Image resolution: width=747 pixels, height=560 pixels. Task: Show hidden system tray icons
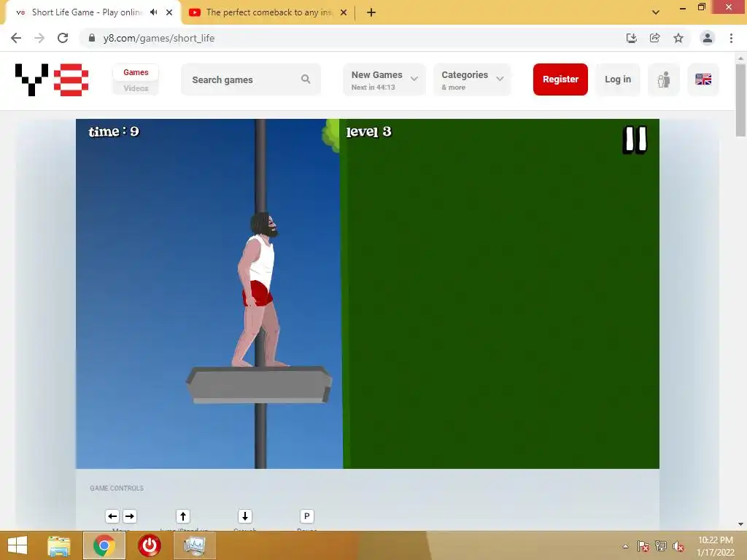pyautogui.click(x=625, y=546)
